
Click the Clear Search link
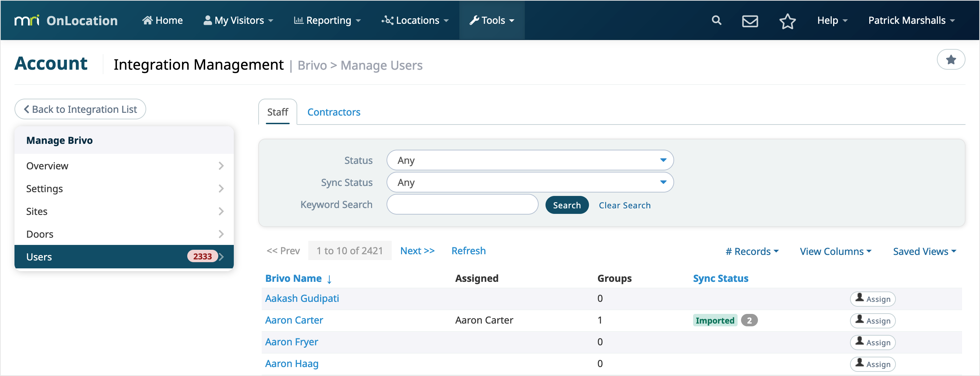point(624,205)
